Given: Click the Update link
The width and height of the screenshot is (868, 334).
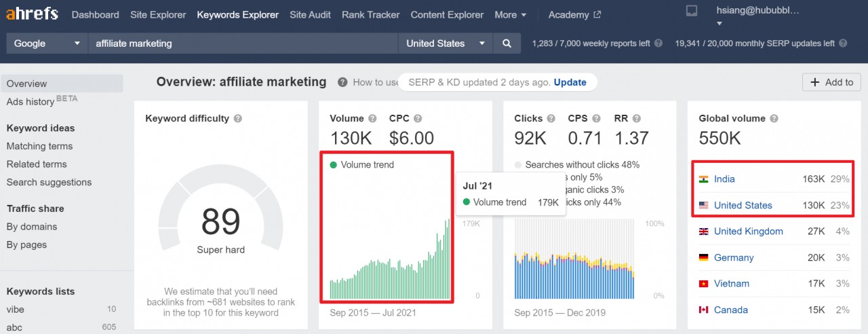Looking at the screenshot, I should click(x=570, y=82).
